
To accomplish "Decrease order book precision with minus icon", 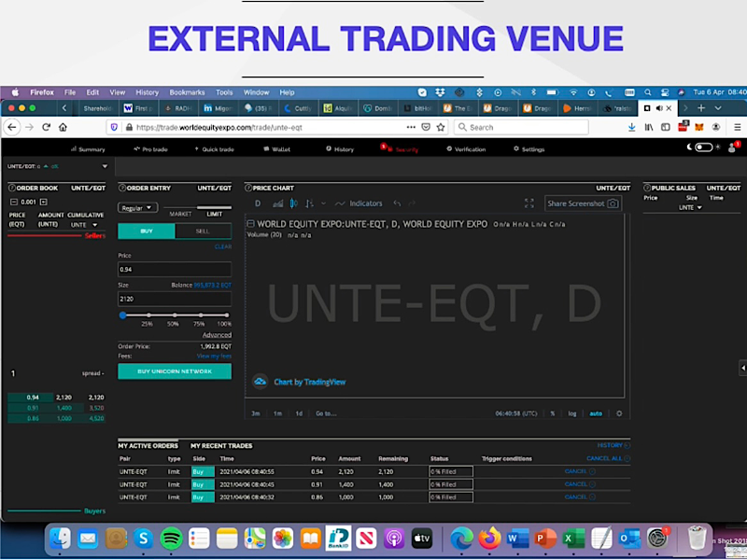I will coord(14,202).
